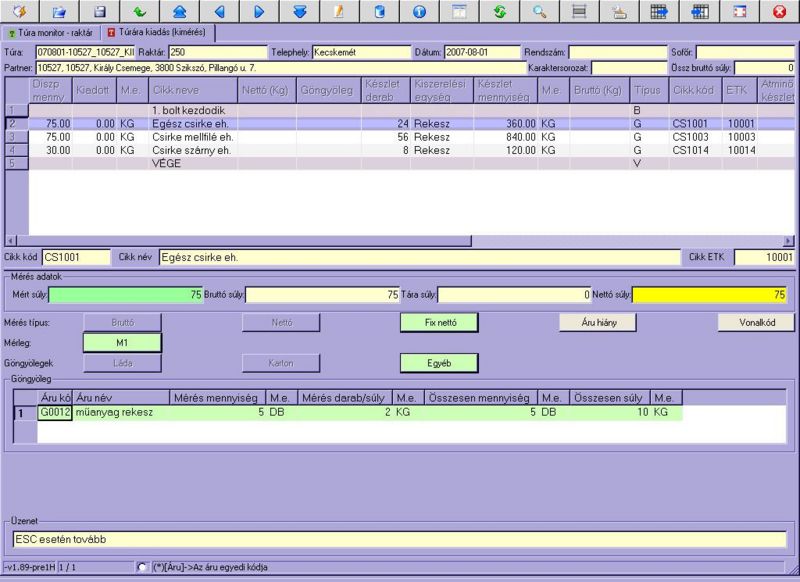Screen dimensions: 800x582
Task: Click the green refresh arrows icon
Action: pyautogui.click(x=499, y=11)
